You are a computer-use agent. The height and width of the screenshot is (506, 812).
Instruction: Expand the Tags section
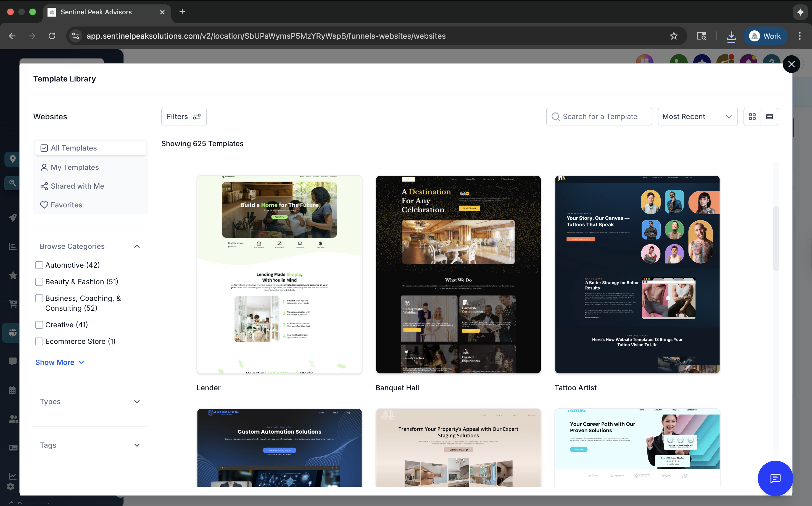point(90,445)
